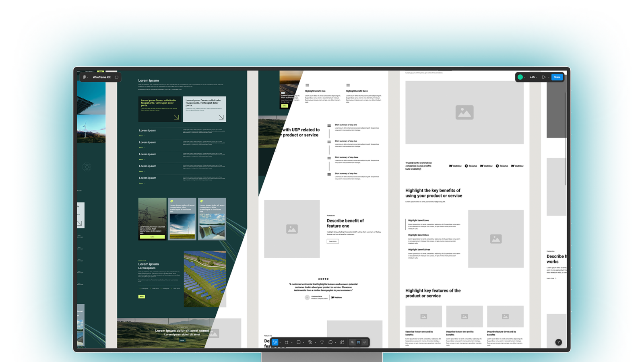
Task: Click the image placeholder beside the Highlight benefits list
Action: click(496, 239)
